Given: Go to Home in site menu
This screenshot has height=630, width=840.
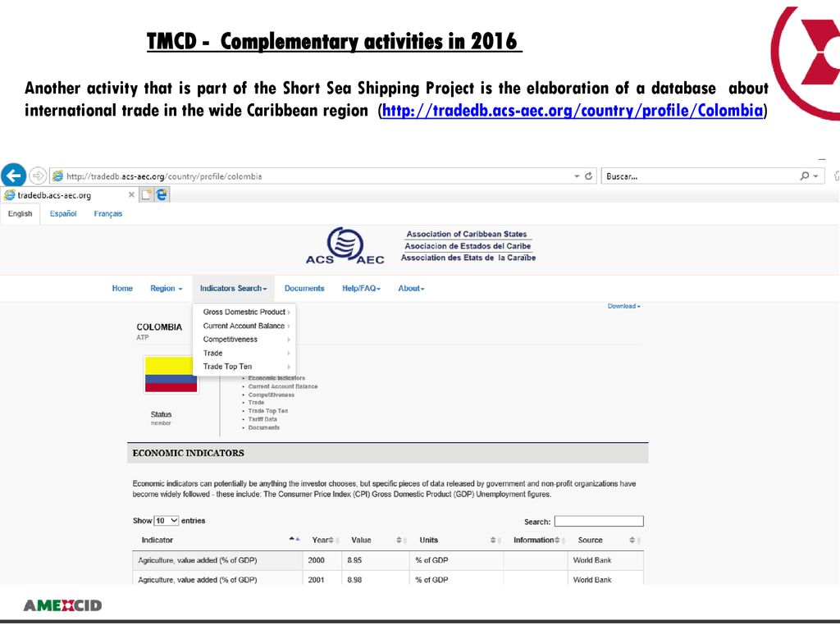Looking at the screenshot, I should (122, 288).
